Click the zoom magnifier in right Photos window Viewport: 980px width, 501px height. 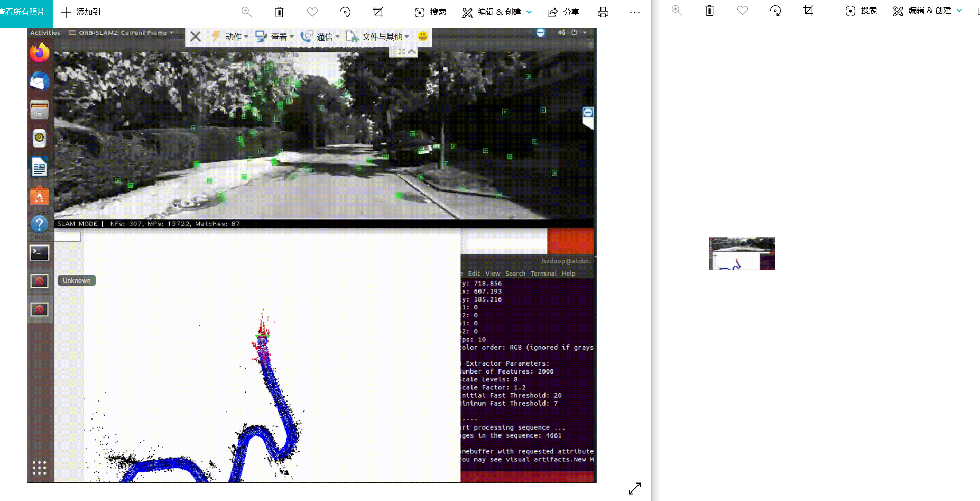tap(677, 10)
